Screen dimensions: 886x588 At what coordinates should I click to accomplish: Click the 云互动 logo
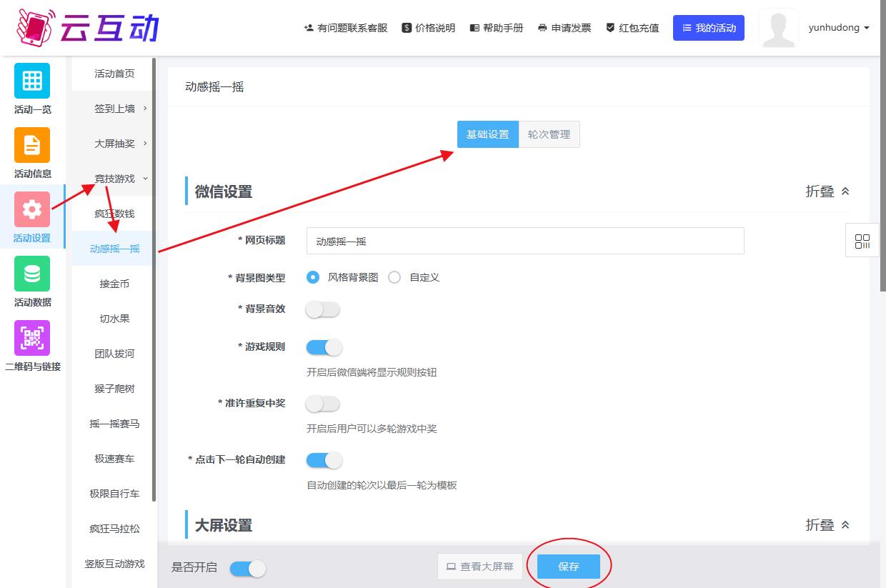(x=87, y=26)
